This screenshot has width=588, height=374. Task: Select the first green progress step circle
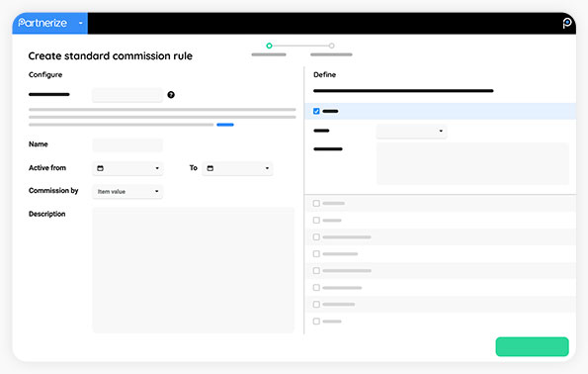(269, 46)
